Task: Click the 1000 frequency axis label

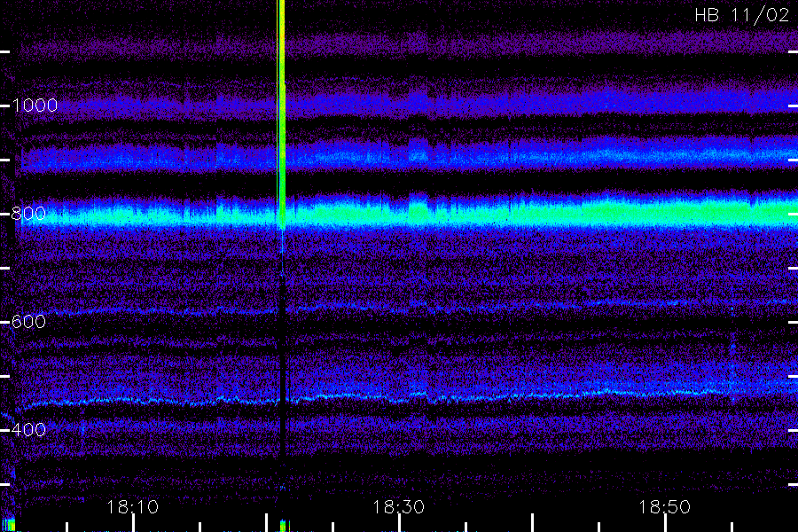Action: coord(35,106)
